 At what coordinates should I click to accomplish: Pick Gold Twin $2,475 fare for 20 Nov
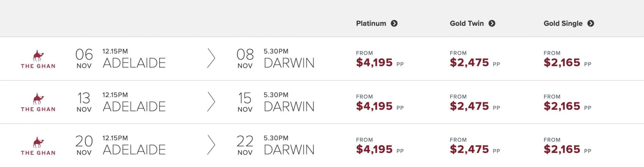tap(469, 149)
